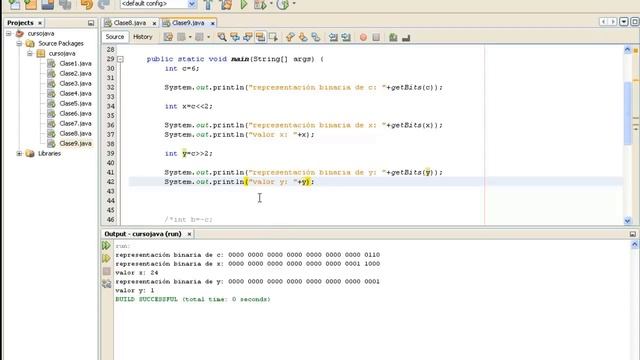This screenshot has width=640, height=360.
Task: Click the editor tabs right arrow
Action: click(x=613, y=22)
